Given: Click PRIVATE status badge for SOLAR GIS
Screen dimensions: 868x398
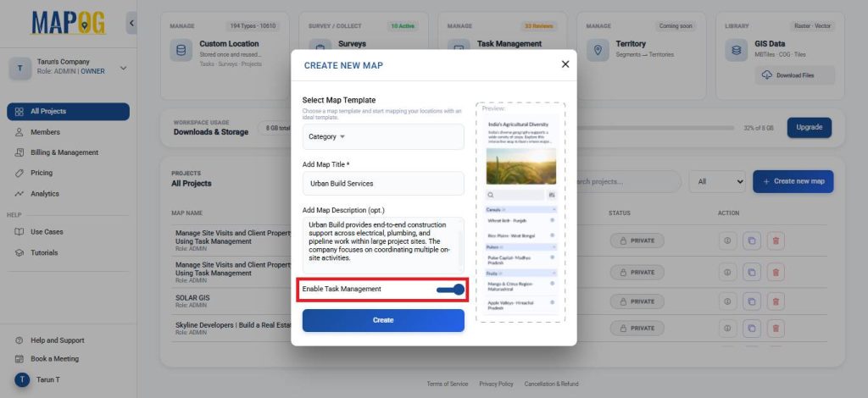Looking at the screenshot, I should coord(637,301).
